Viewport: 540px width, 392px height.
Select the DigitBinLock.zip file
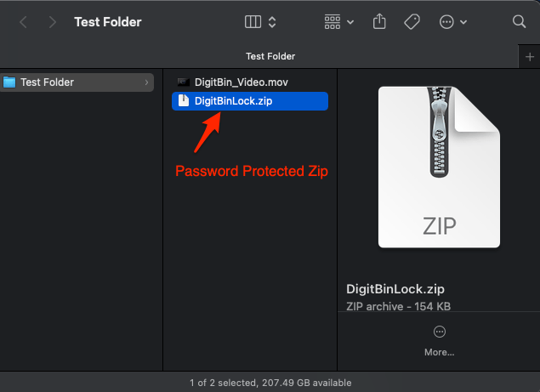[233, 101]
